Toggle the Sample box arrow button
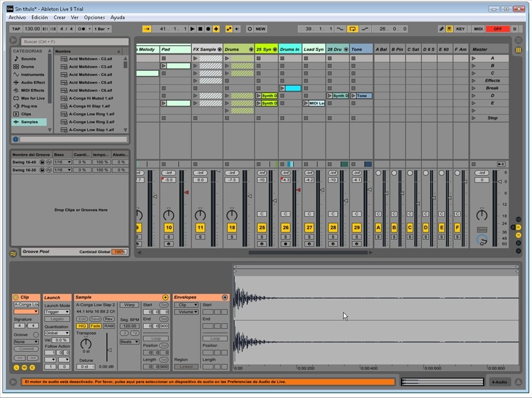Image resolution: width=532 pixels, height=398 pixels. [165, 297]
